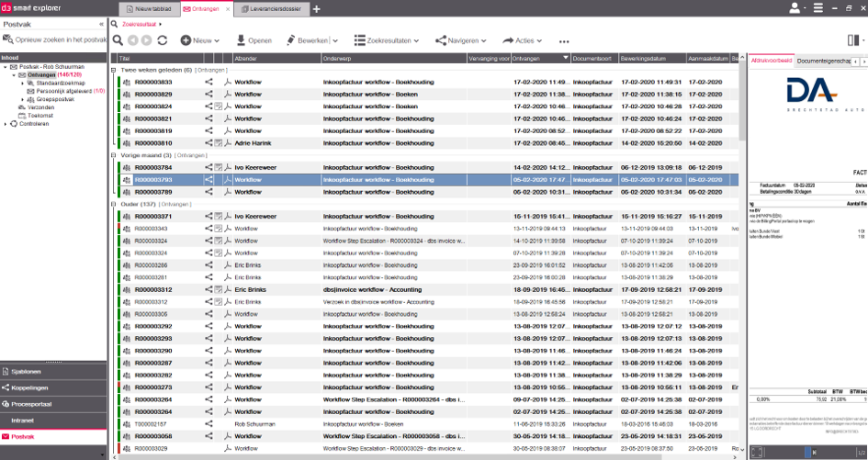This screenshot has height=460, width=868.
Task: Sort by the Documentsoort column header
Action: point(594,58)
